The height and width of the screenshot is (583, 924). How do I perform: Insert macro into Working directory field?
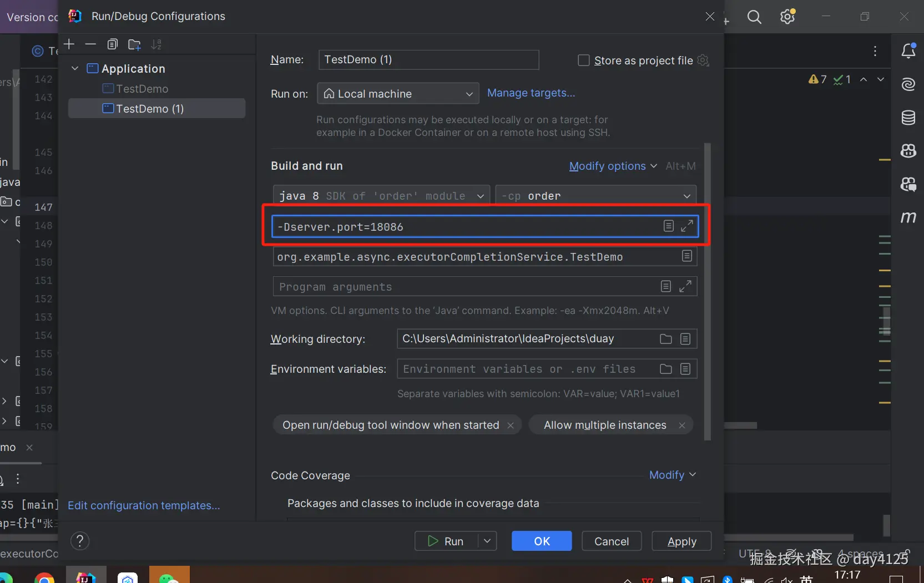pos(685,339)
